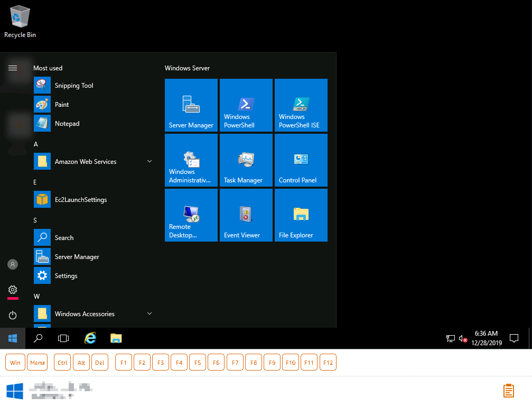
Task: Open Notepad from the Most used list
Action: click(x=94, y=124)
